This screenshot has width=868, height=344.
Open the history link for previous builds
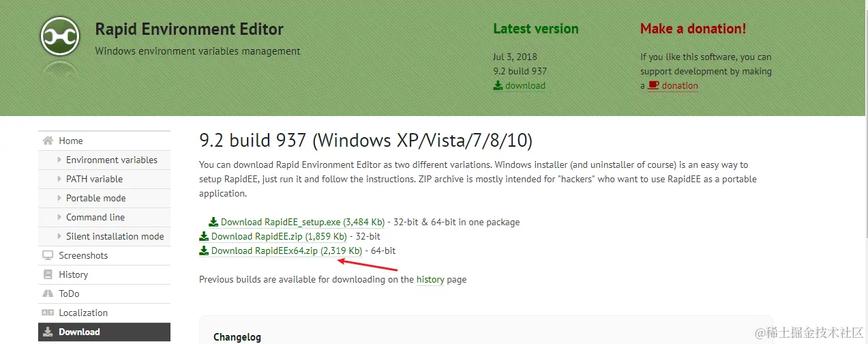coord(430,279)
